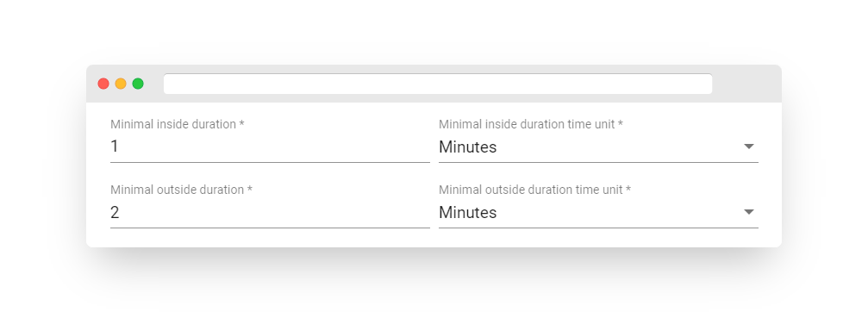Click the value 2 in outside duration
The image size is (868, 312).
115,212
